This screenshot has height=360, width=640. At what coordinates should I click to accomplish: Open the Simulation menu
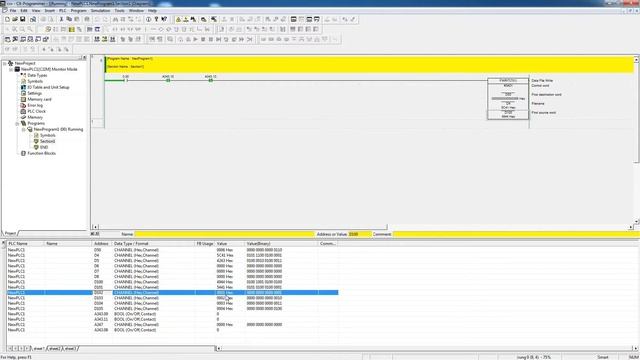coord(100,11)
